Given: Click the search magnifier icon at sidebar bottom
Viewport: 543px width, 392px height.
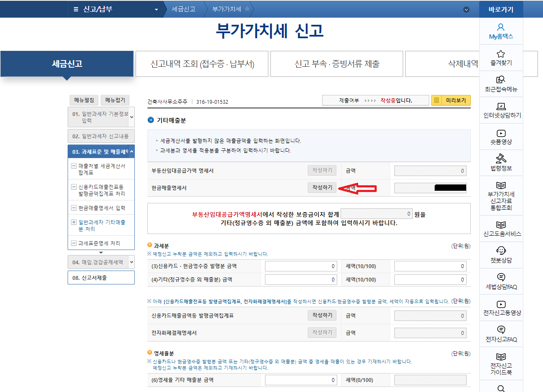Looking at the screenshot, I should click(501, 388).
